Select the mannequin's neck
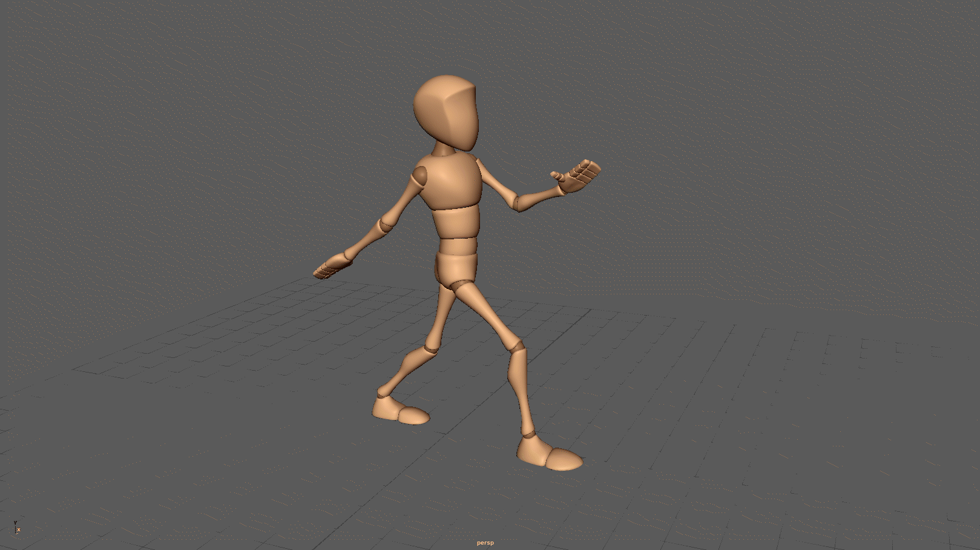 point(444,148)
